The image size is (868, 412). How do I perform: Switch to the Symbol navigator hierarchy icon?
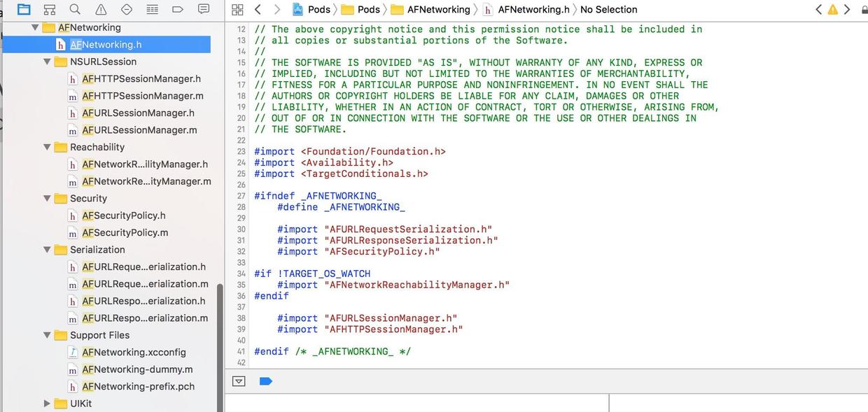pyautogui.click(x=50, y=9)
